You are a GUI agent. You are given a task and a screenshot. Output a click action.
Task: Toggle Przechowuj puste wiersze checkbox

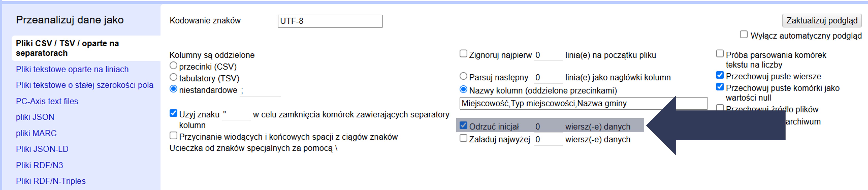point(720,75)
